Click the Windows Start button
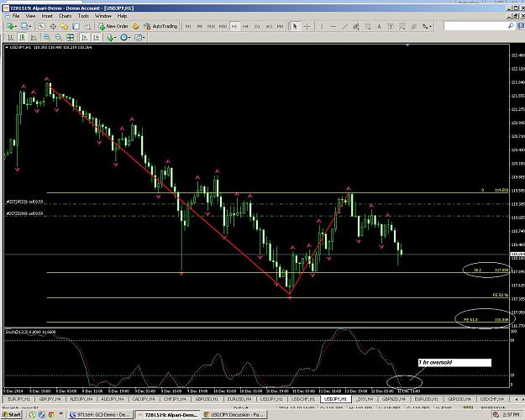 click(x=12, y=415)
